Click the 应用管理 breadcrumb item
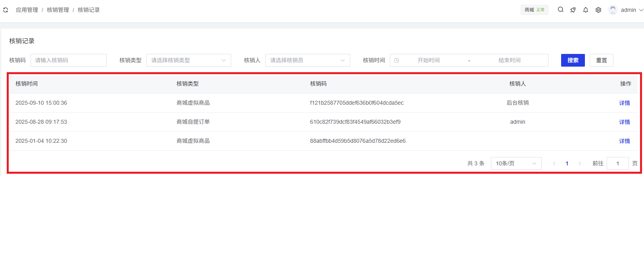This screenshot has height=257, width=644. [27, 10]
